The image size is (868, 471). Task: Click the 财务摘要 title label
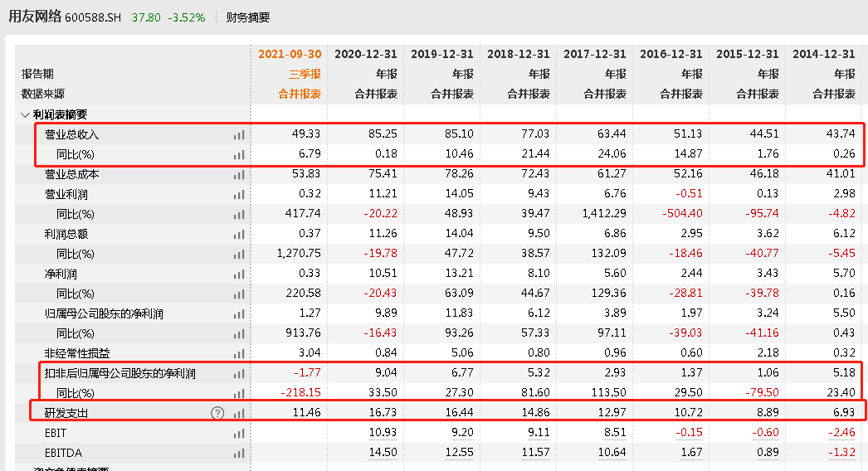click(247, 17)
